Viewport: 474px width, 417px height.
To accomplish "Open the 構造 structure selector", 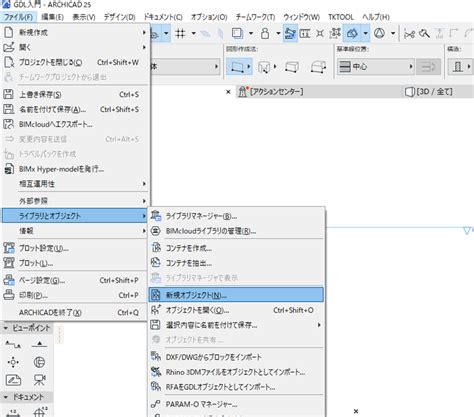I will [x=460, y=67].
